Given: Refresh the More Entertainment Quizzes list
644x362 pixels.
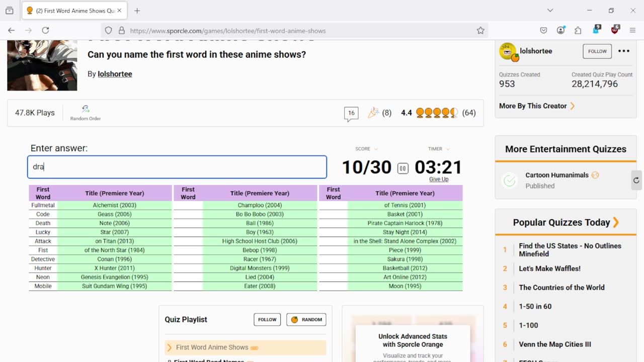Looking at the screenshot, I should [636, 180].
